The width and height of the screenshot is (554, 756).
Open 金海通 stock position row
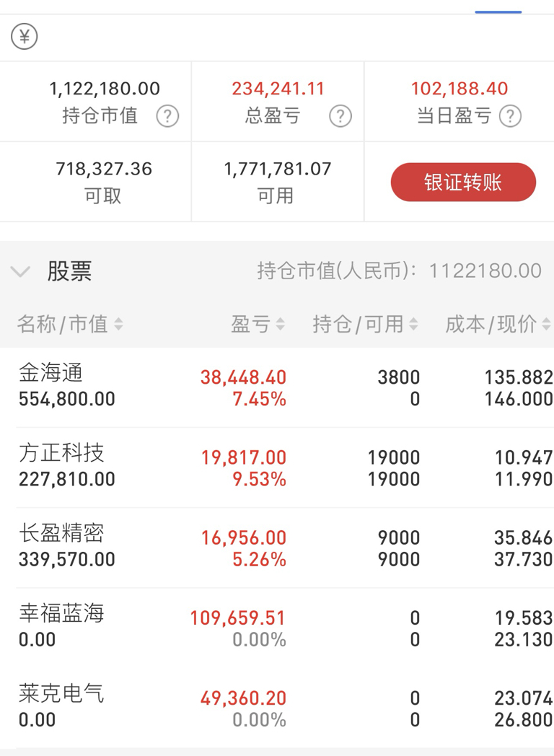[x=277, y=387]
